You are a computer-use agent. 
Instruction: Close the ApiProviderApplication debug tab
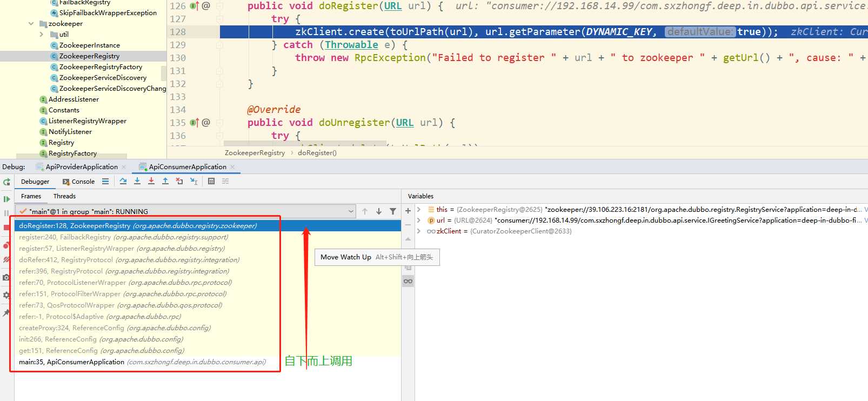coord(124,167)
